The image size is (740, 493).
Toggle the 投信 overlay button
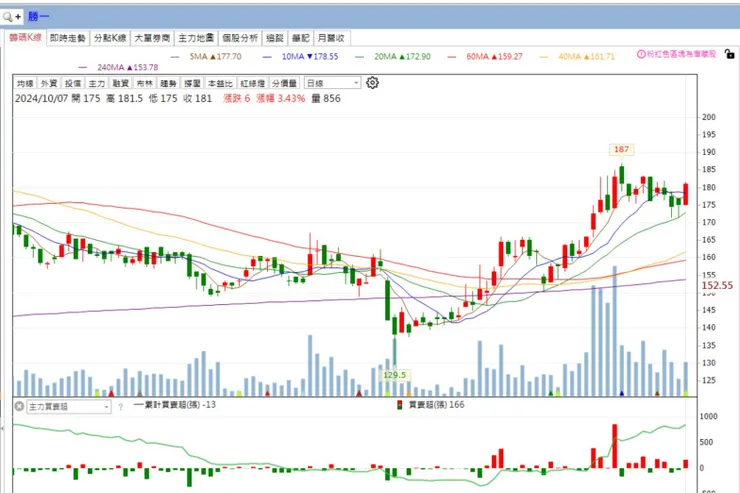tap(73, 84)
